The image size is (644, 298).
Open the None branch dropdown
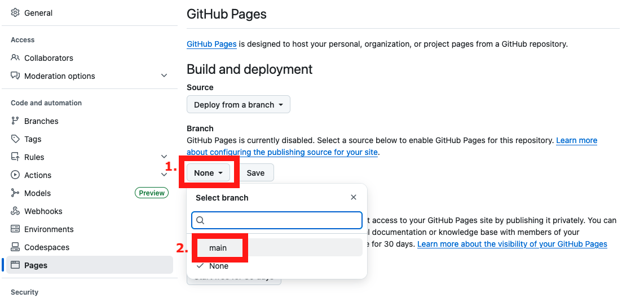208,173
